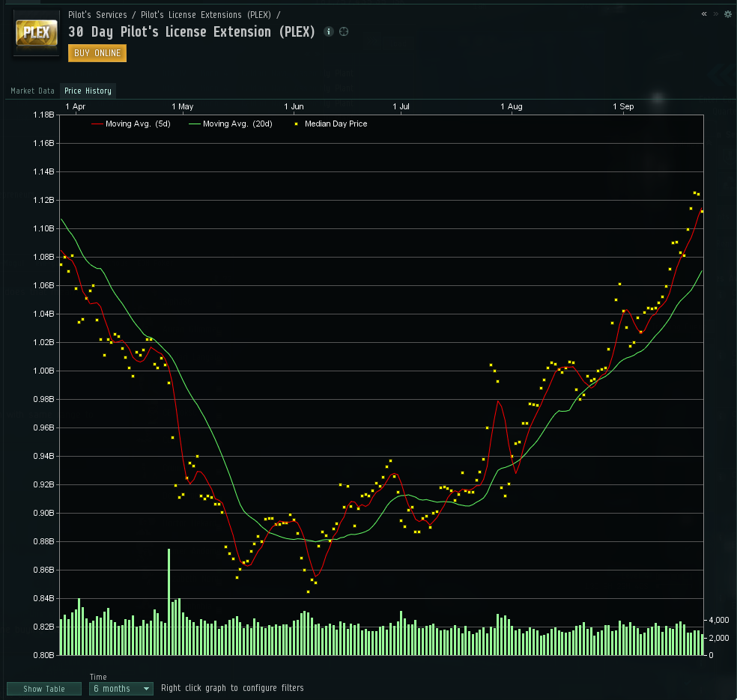Screen dimensions: 737x700
Task: Click the '1.10B' price axis label
Action: (43, 229)
